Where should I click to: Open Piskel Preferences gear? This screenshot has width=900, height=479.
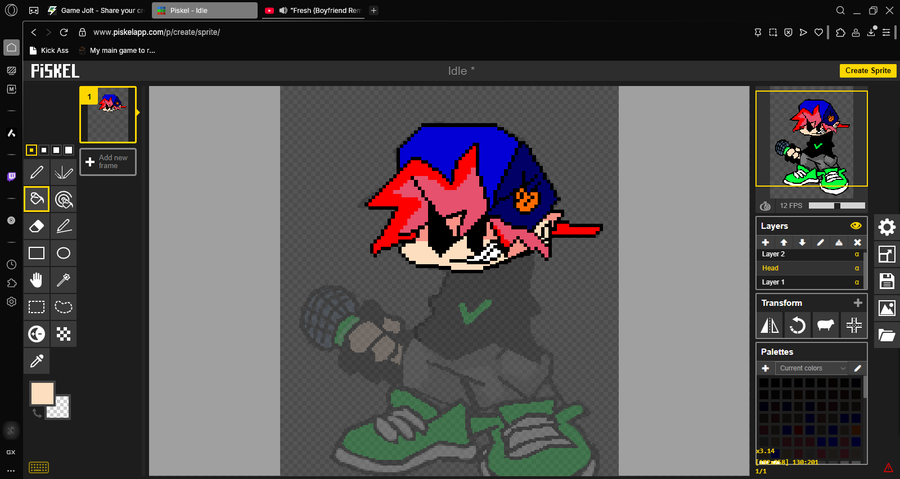pos(887,227)
